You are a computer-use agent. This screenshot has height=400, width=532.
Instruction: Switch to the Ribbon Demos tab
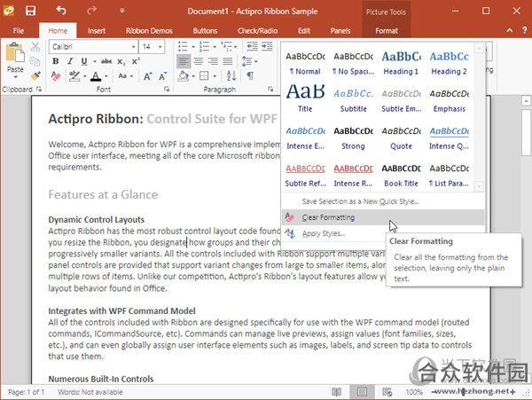tap(149, 30)
